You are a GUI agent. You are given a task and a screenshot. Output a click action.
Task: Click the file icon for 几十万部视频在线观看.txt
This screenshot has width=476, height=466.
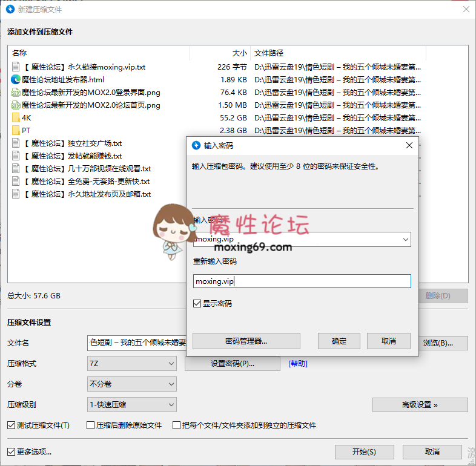tap(16, 169)
